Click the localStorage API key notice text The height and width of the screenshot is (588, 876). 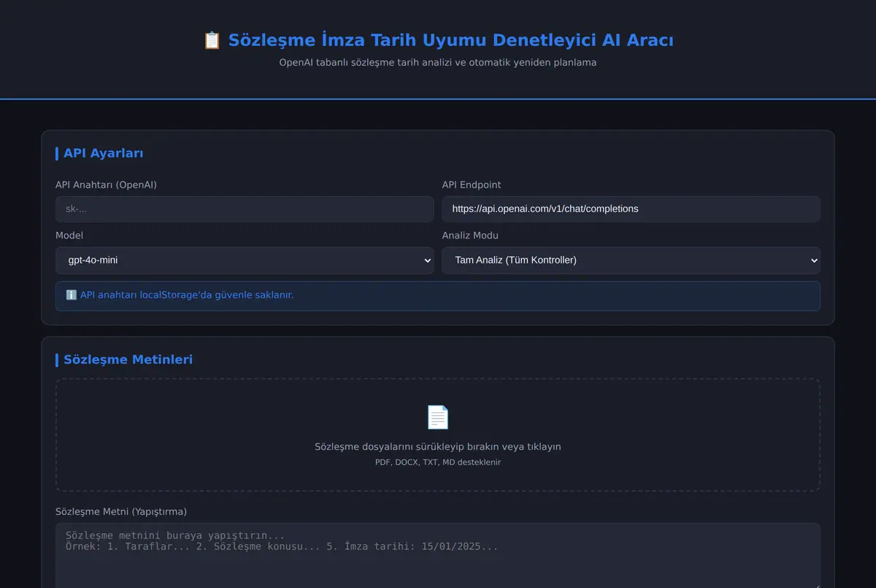tap(187, 295)
